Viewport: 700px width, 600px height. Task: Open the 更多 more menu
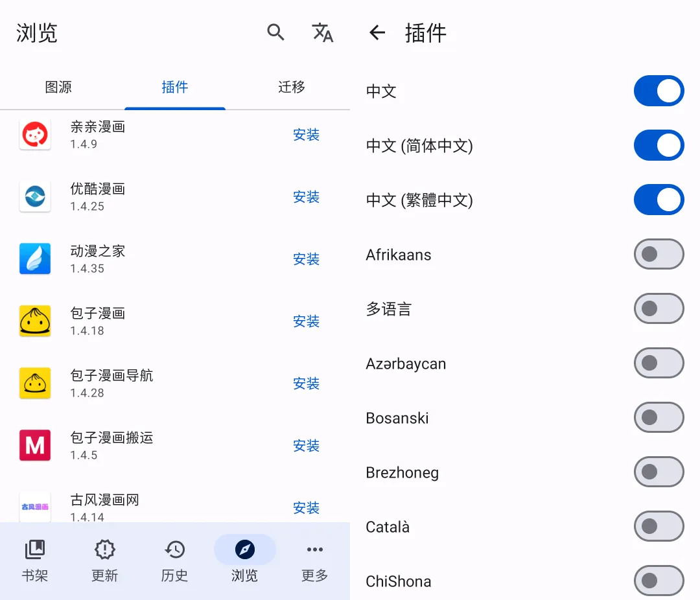[x=315, y=561]
